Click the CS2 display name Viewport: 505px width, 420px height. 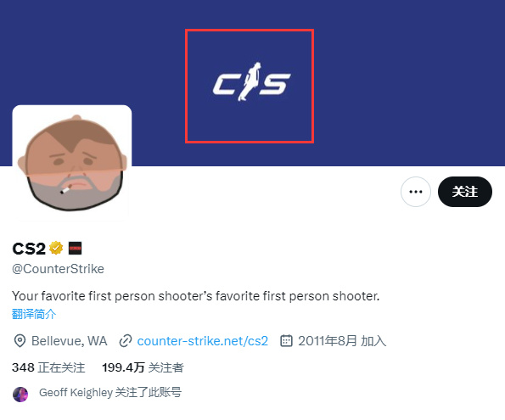29,249
